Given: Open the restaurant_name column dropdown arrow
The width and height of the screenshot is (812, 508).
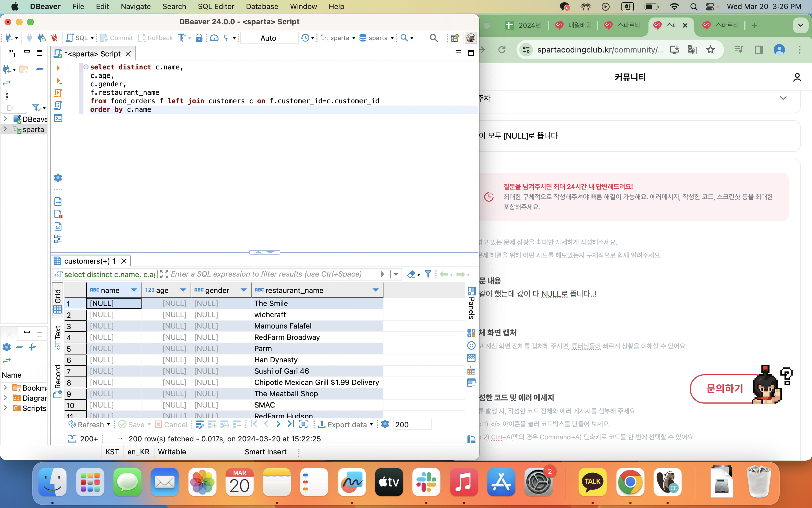Looking at the screenshot, I should pos(376,290).
